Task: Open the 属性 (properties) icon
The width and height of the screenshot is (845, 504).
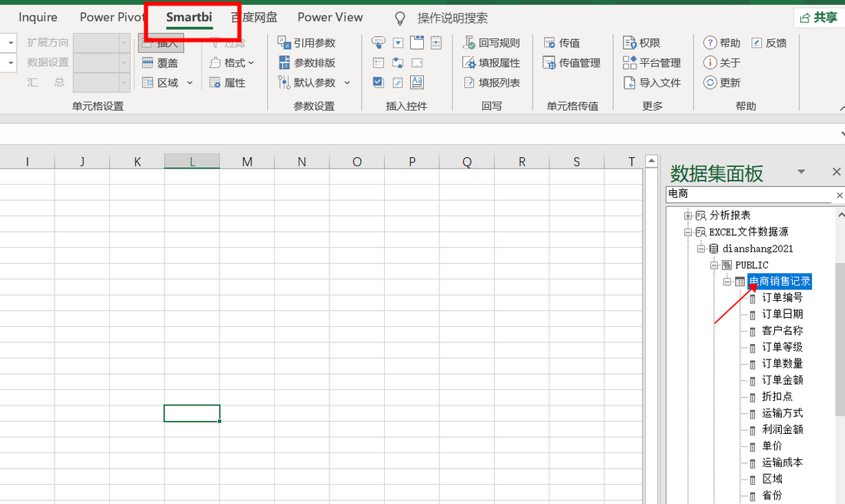Action: click(x=215, y=82)
